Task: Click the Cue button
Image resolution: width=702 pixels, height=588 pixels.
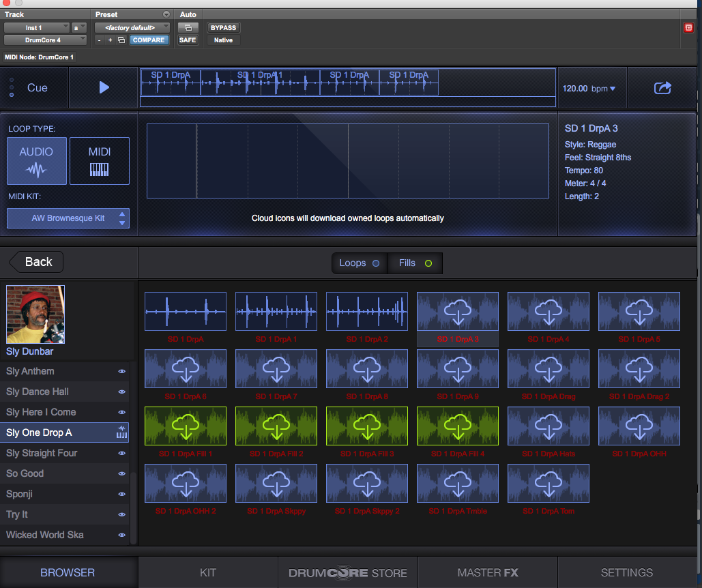Action: click(37, 87)
